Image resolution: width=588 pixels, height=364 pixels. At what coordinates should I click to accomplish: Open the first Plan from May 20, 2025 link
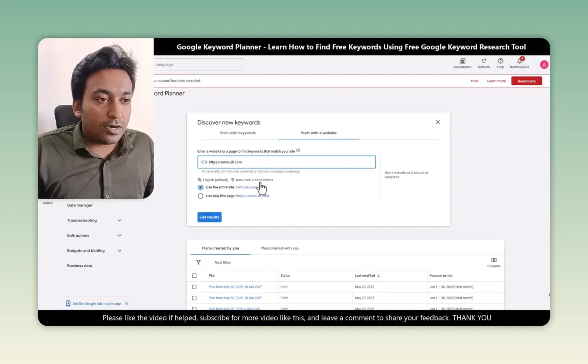[235, 287]
